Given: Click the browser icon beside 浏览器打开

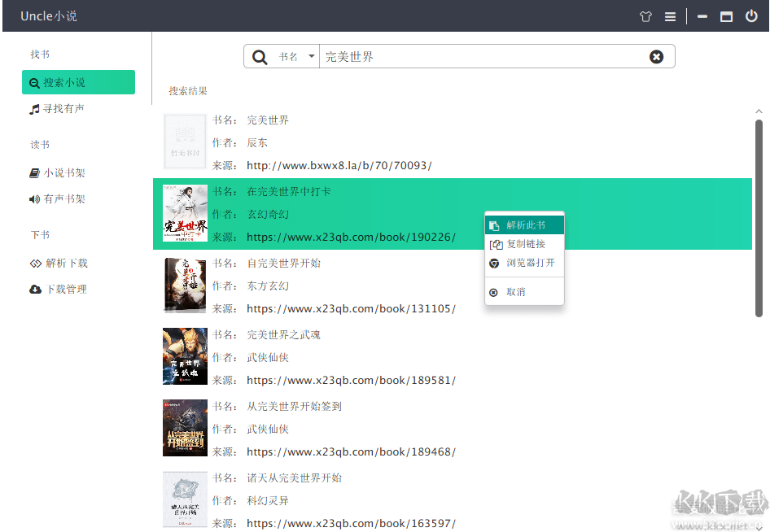Looking at the screenshot, I should click(x=494, y=264).
